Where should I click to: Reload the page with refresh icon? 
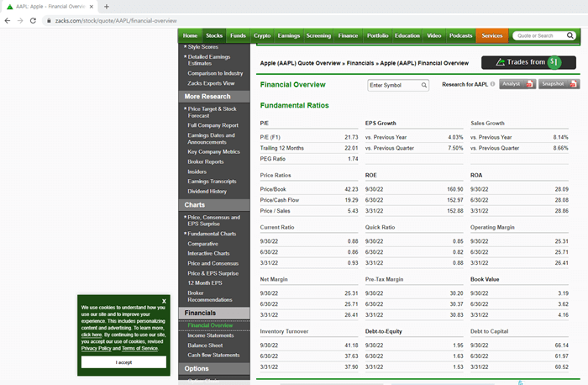(33, 21)
